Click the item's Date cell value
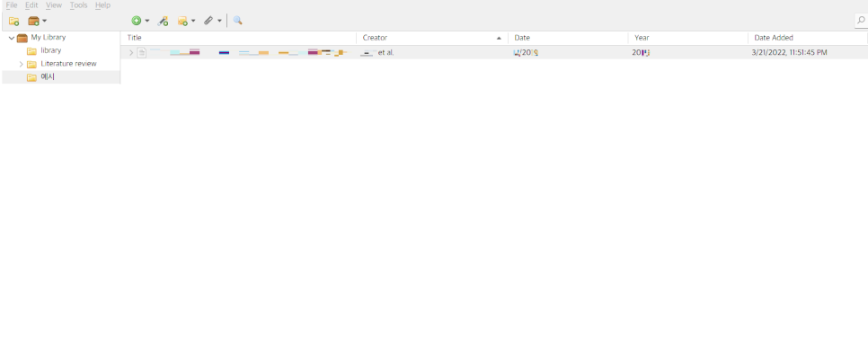 (x=526, y=53)
